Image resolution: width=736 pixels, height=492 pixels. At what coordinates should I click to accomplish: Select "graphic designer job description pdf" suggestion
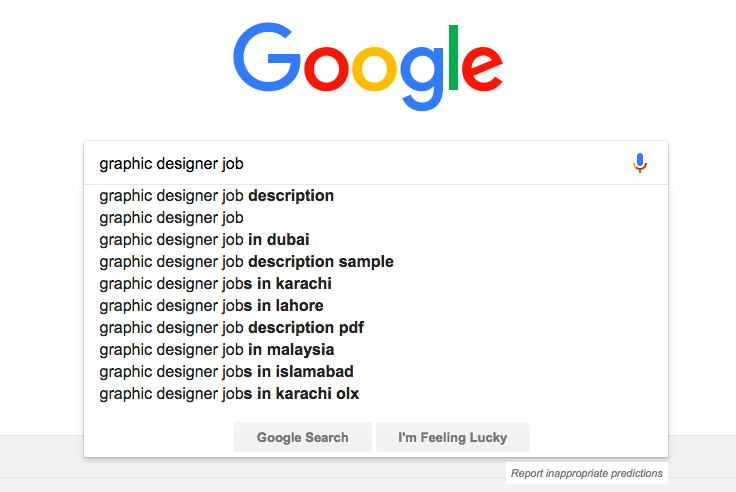[x=234, y=328]
